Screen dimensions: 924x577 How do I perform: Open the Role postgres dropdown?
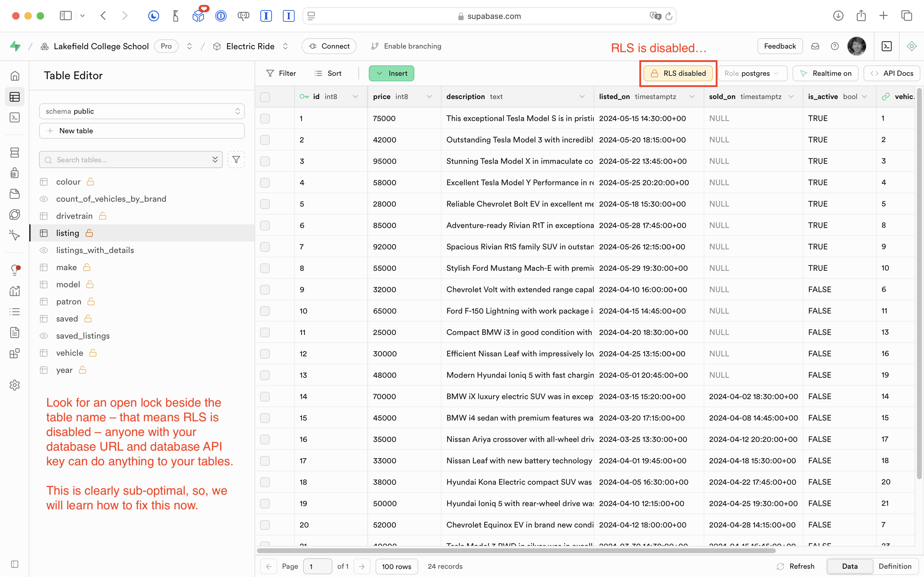(752, 73)
